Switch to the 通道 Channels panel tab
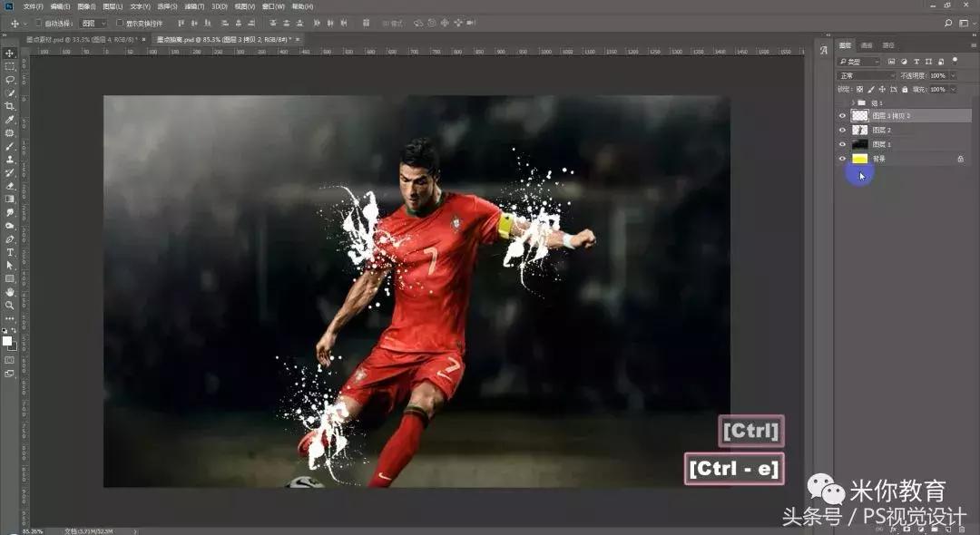 [x=867, y=45]
